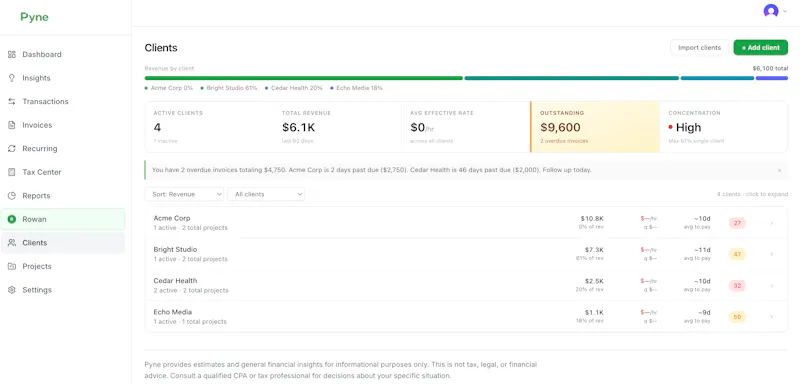The image size is (800, 384).
Task: Click the $10.8K revenue value
Action: [592, 218]
